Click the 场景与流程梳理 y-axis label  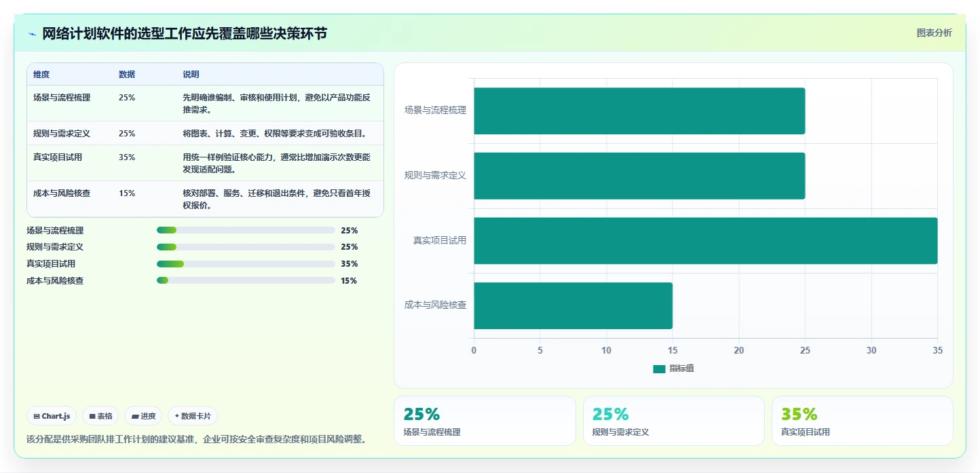435,110
